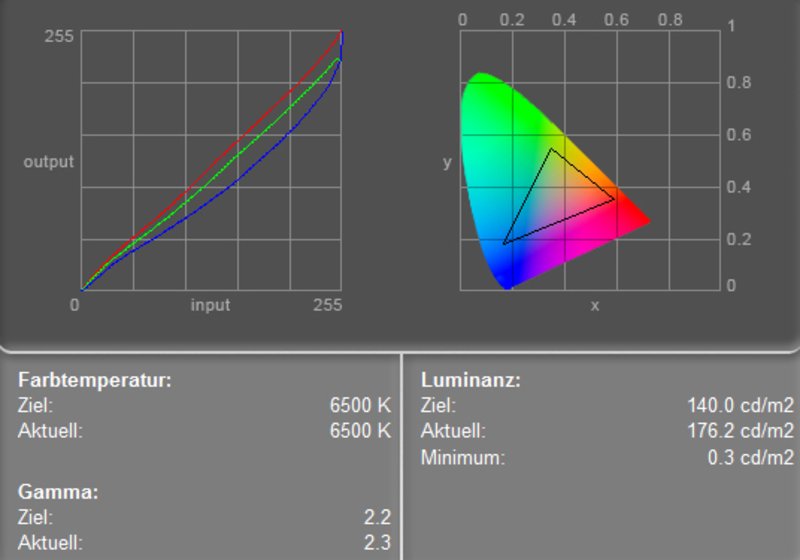Click the output axis label

pos(48,162)
